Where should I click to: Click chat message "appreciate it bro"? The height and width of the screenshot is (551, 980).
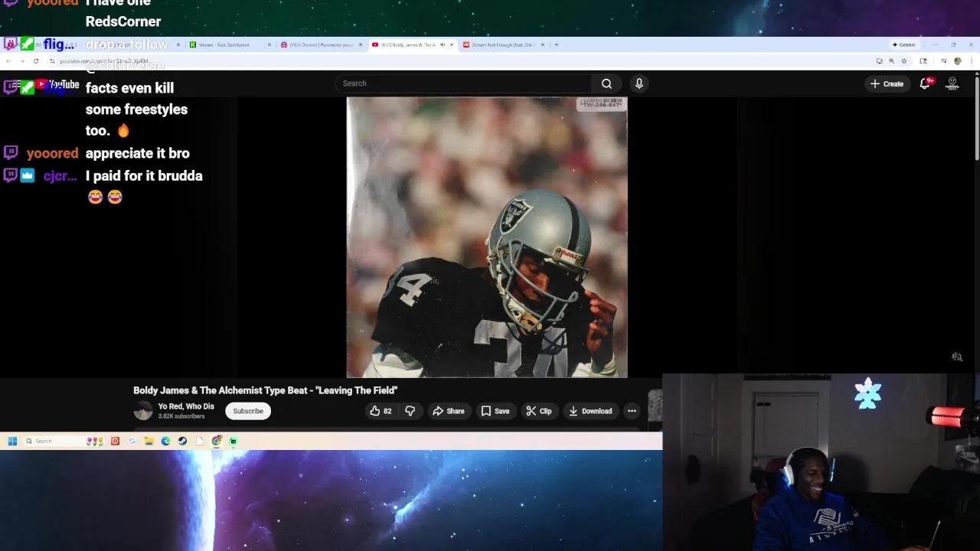coord(137,153)
